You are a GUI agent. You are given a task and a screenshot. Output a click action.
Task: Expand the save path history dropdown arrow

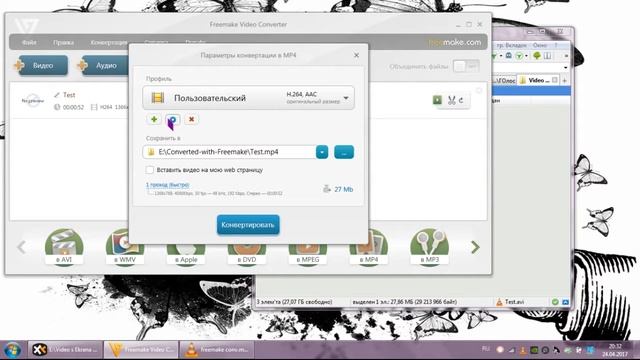322,152
